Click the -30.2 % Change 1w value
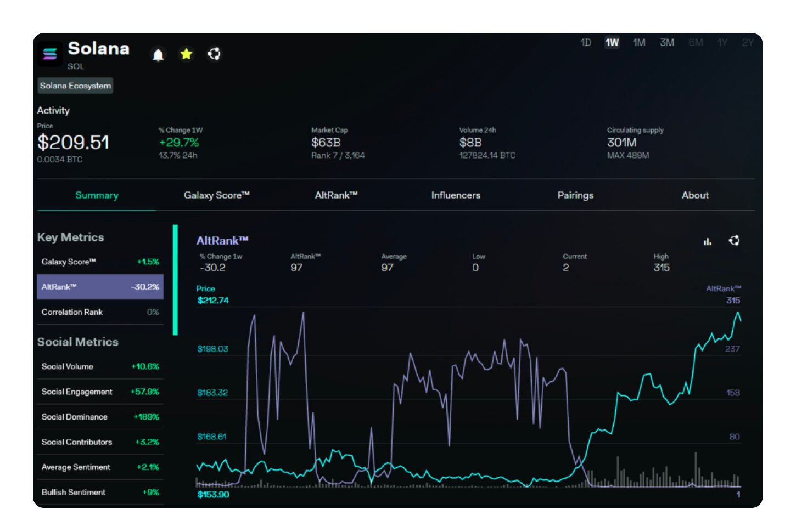796x532 pixels. click(212, 268)
